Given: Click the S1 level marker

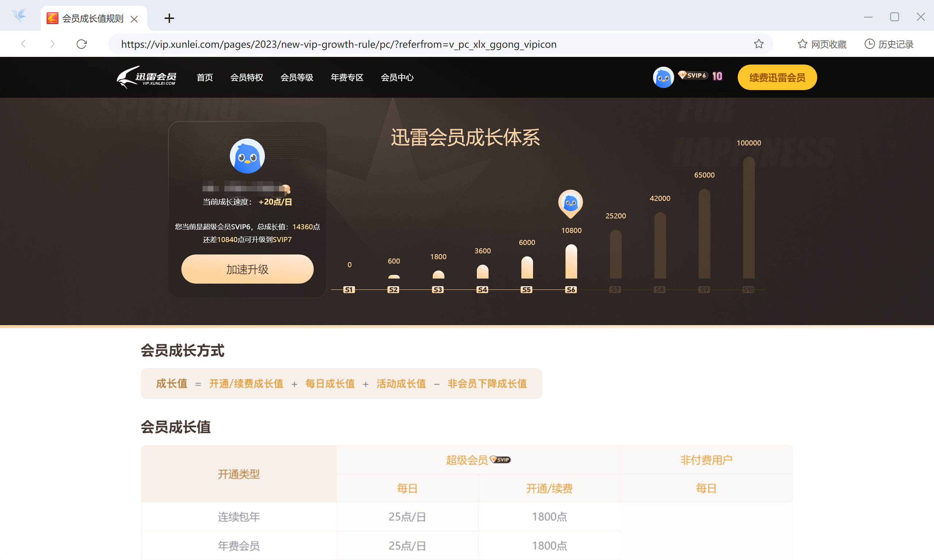Looking at the screenshot, I should point(349,290).
